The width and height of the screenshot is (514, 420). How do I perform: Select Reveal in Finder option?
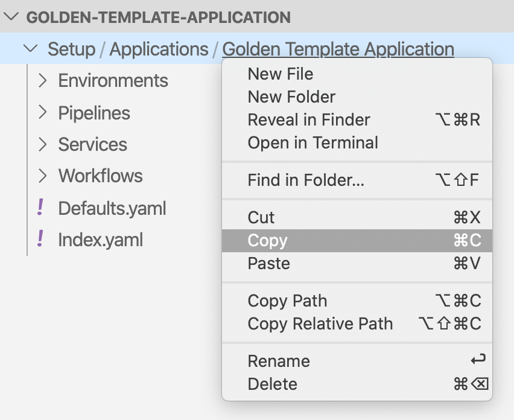click(357, 119)
